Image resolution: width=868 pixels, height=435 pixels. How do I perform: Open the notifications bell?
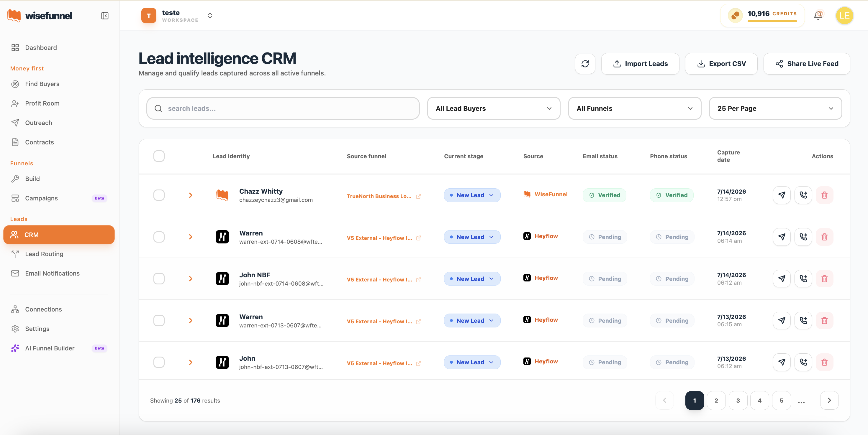tap(818, 16)
